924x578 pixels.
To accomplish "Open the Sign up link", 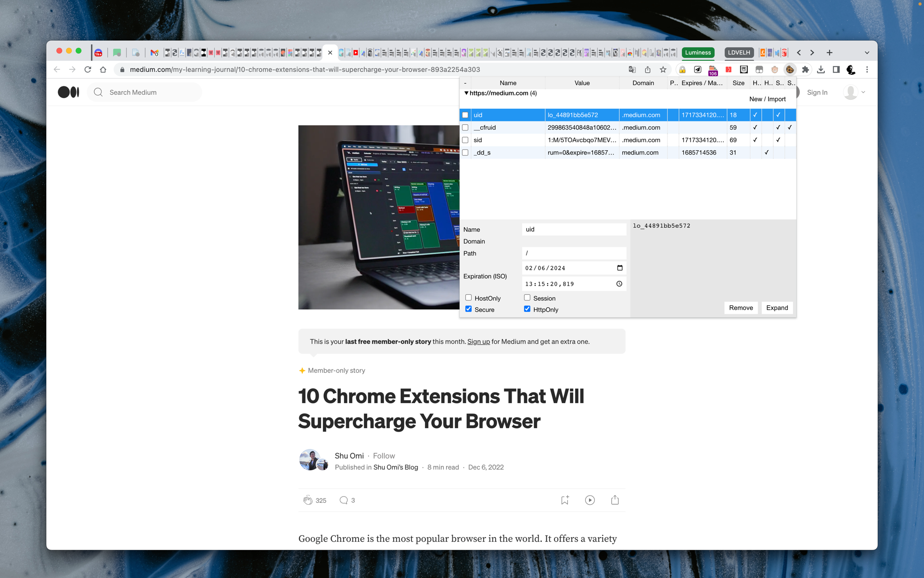I will click(x=478, y=342).
